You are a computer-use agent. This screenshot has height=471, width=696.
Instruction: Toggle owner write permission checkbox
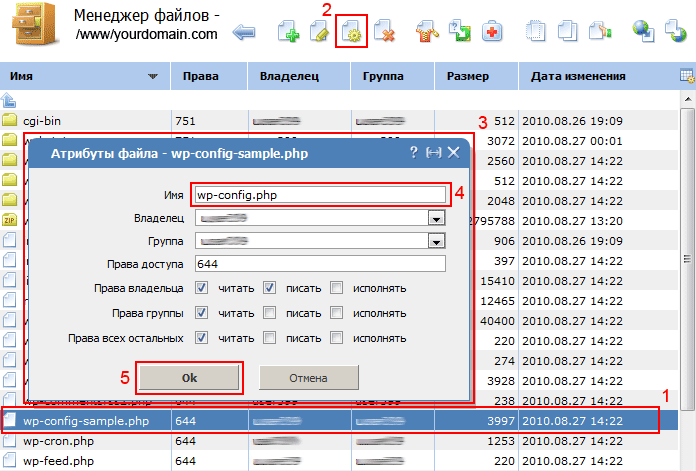point(270,288)
